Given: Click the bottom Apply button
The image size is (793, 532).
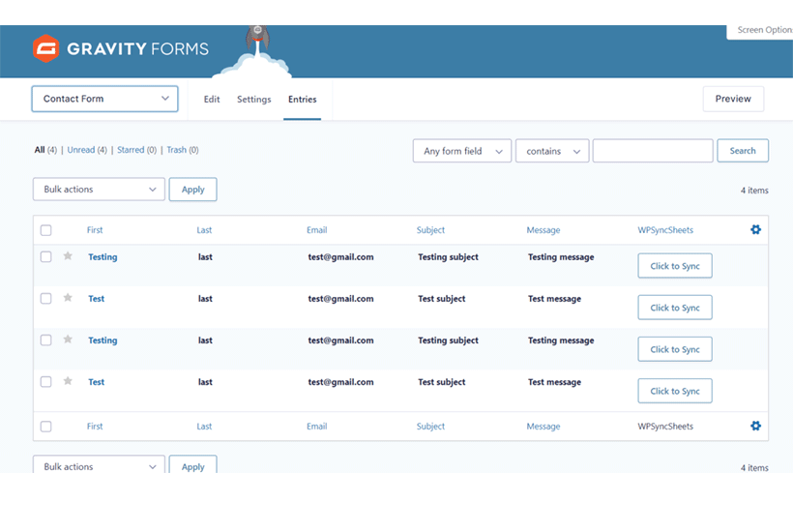Looking at the screenshot, I should [x=192, y=464].
